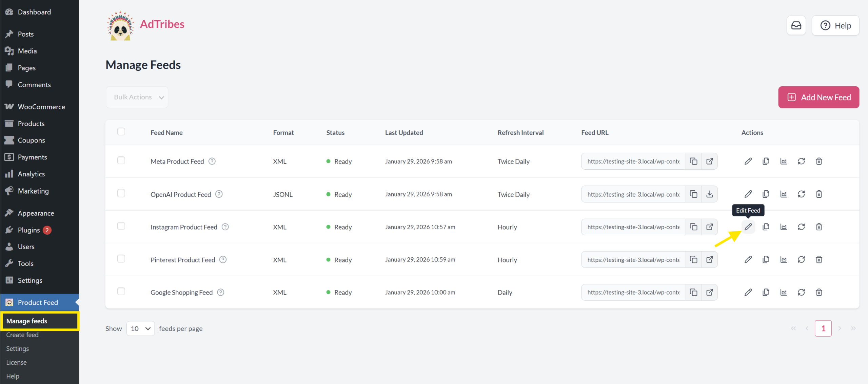This screenshot has width=868, height=384.
Task: Duplicate the OpenAI Product Feed
Action: click(766, 194)
